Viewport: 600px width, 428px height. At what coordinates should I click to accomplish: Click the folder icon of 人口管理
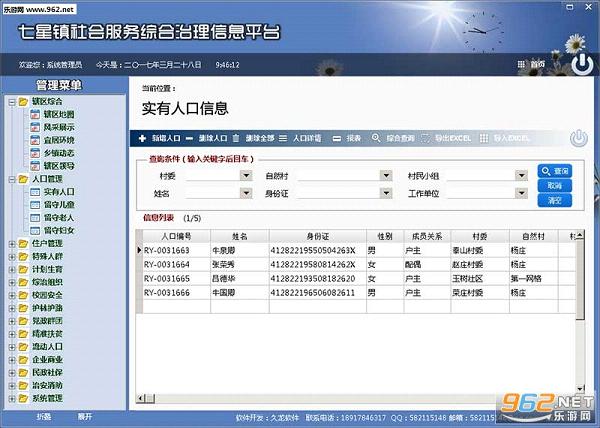coord(23,179)
